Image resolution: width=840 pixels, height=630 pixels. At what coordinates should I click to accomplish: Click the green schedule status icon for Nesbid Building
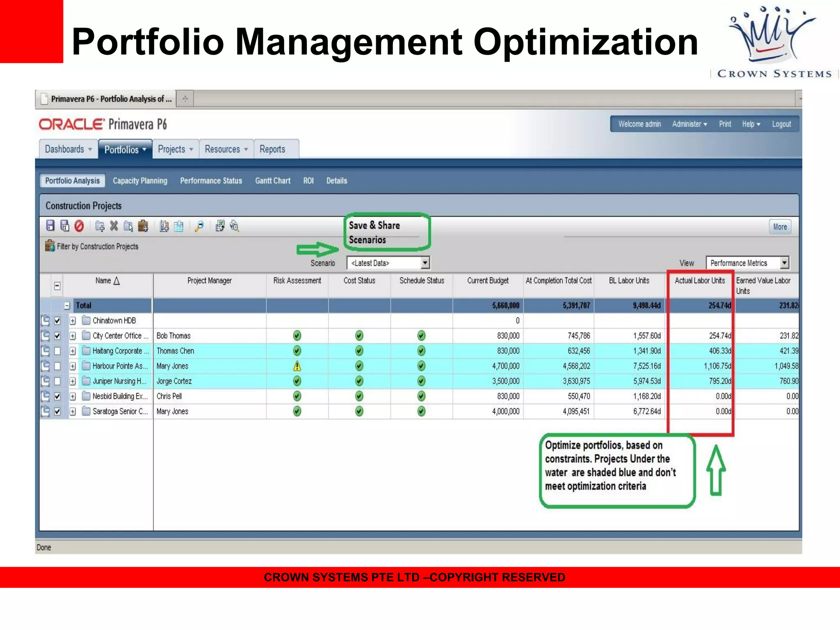[x=421, y=396]
